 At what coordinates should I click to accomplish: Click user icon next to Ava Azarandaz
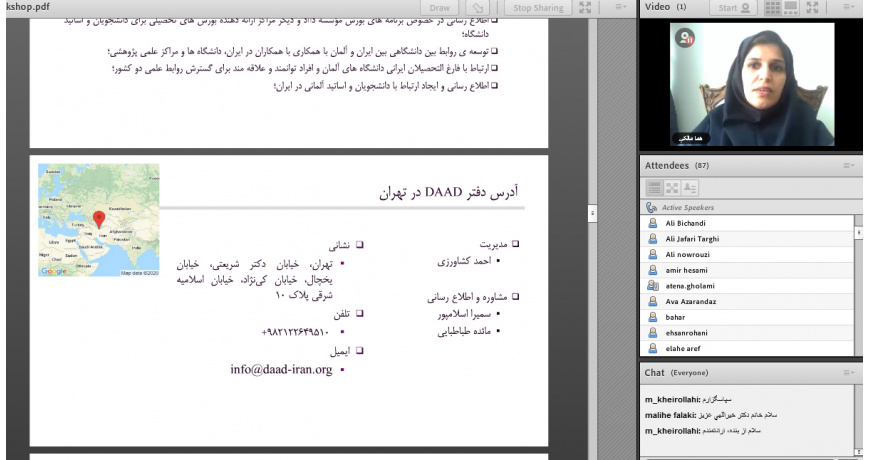click(x=652, y=301)
